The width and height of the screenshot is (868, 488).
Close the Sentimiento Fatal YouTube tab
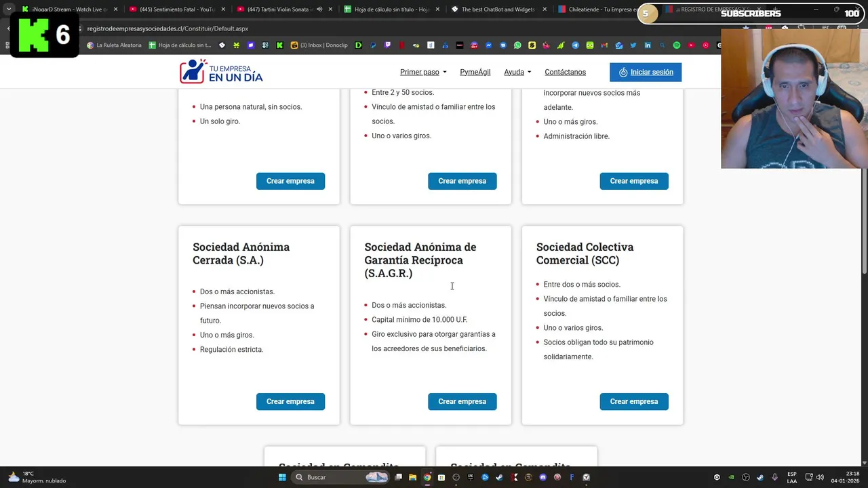tap(223, 9)
